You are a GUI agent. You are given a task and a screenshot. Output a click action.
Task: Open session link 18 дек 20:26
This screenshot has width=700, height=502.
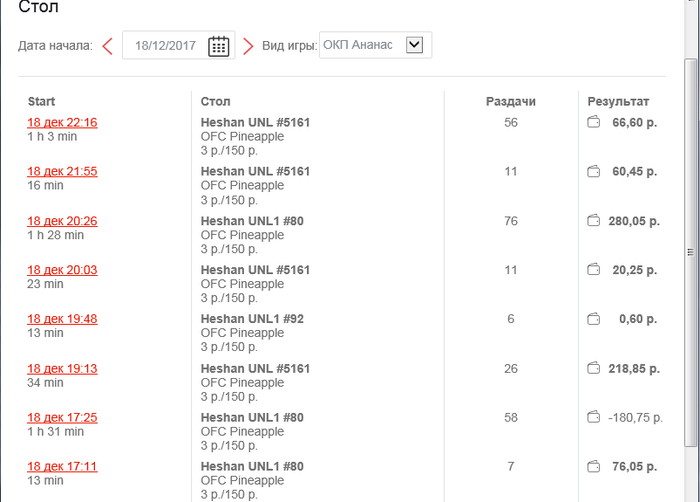coord(62,221)
